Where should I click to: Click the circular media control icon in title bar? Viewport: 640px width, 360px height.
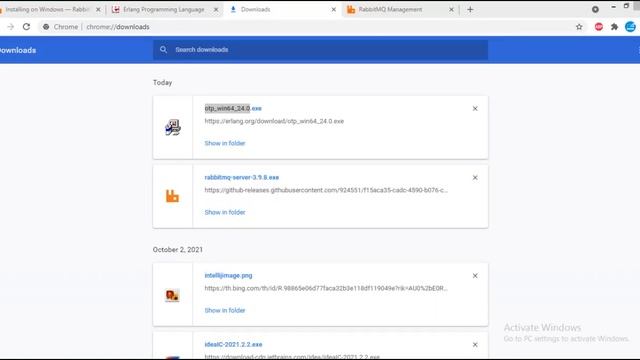point(595,9)
